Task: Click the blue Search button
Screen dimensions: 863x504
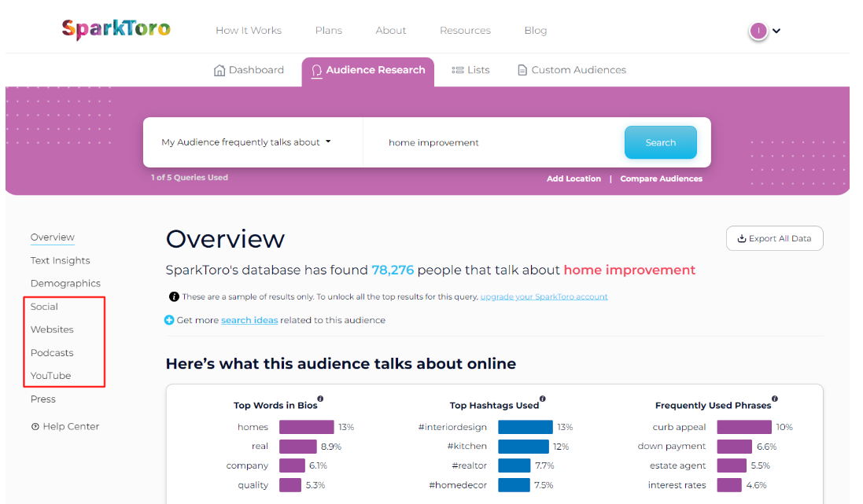Action: click(661, 142)
